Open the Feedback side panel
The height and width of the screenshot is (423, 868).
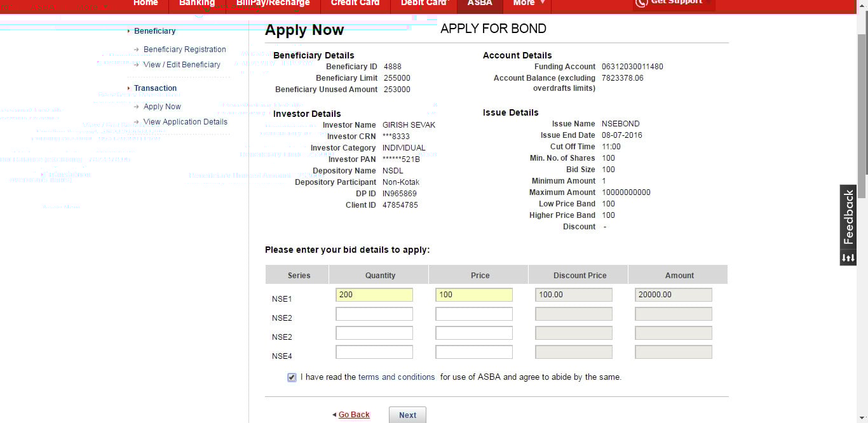[848, 217]
